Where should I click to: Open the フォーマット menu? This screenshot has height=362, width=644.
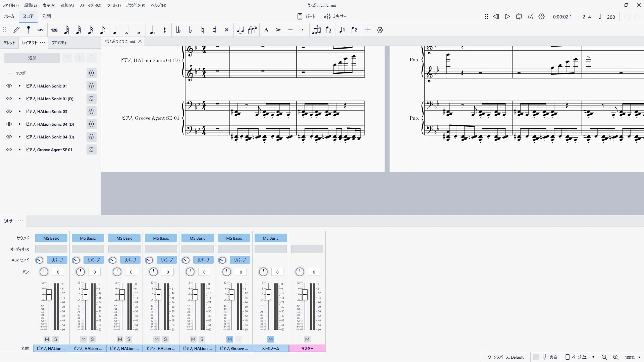pos(90,5)
